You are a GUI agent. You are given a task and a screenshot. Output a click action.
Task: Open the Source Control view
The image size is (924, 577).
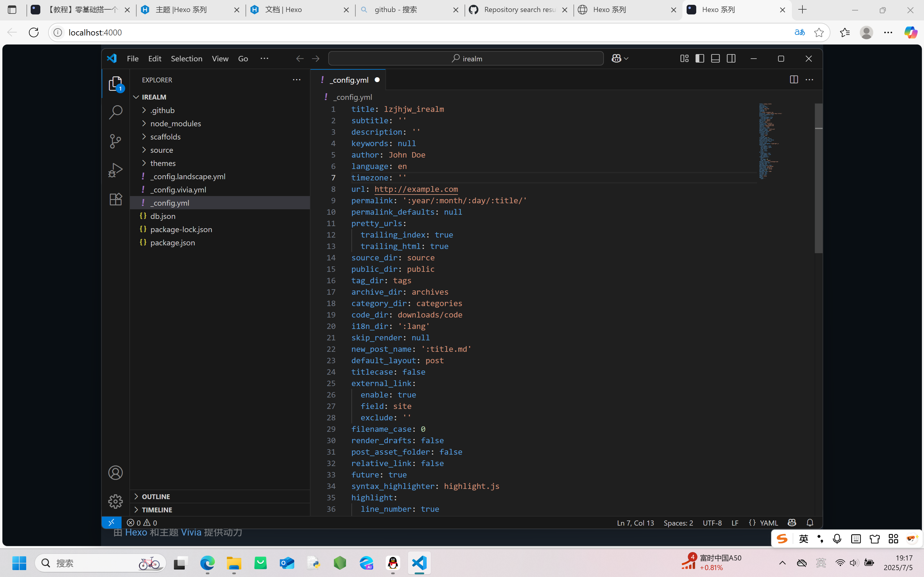click(x=115, y=141)
